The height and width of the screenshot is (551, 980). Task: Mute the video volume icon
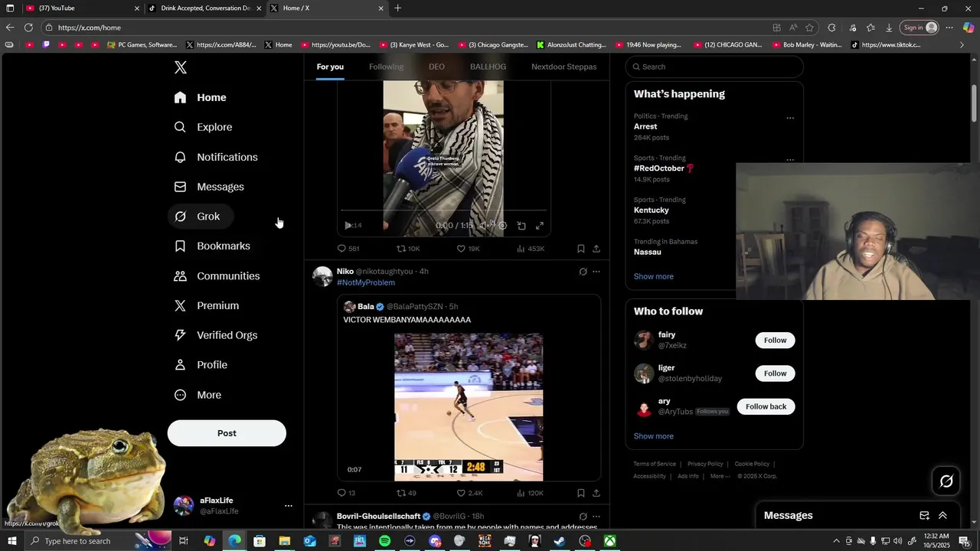(x=483, y=226)
